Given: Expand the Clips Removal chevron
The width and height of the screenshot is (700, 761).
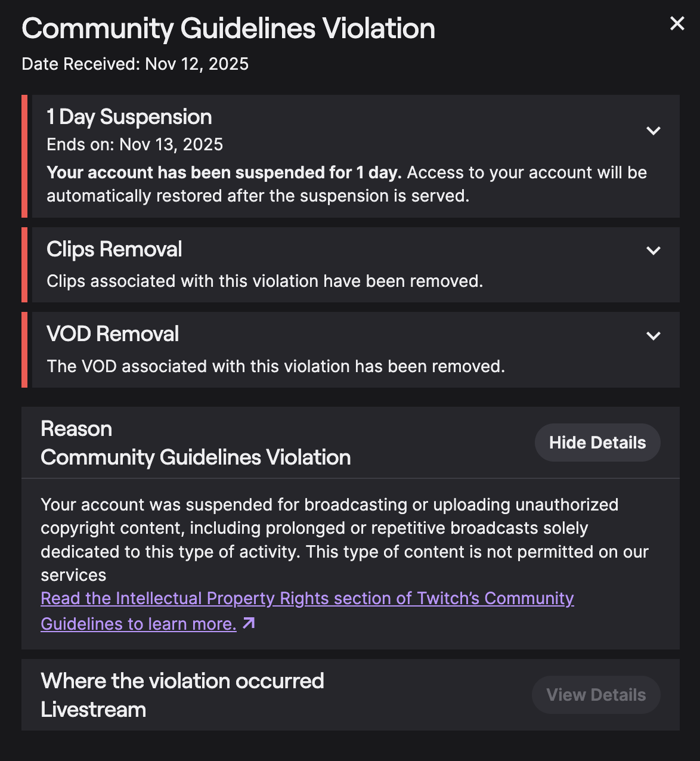Looking at the screenshot, I should tap(653, 251).
